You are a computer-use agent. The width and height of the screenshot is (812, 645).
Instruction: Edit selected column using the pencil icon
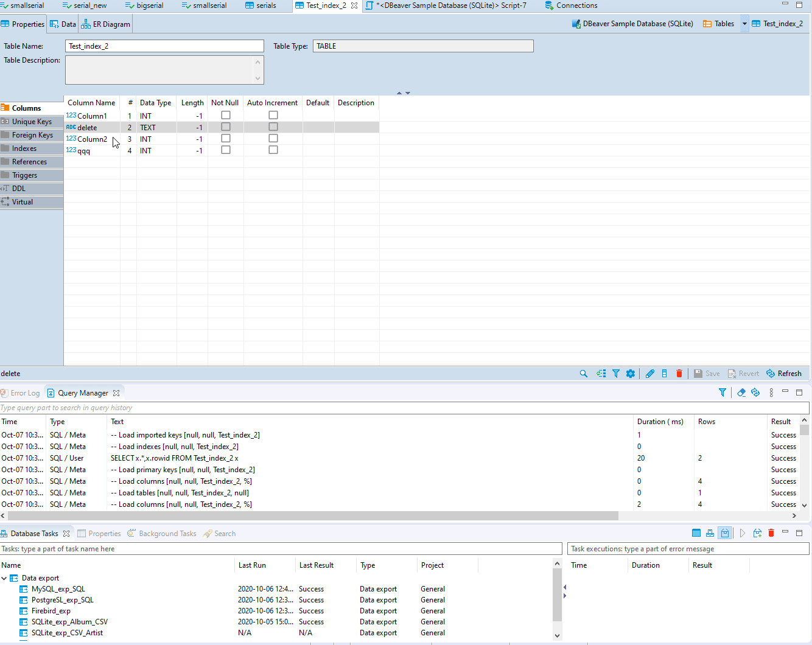pyautogui.click(x=649, y=373)
